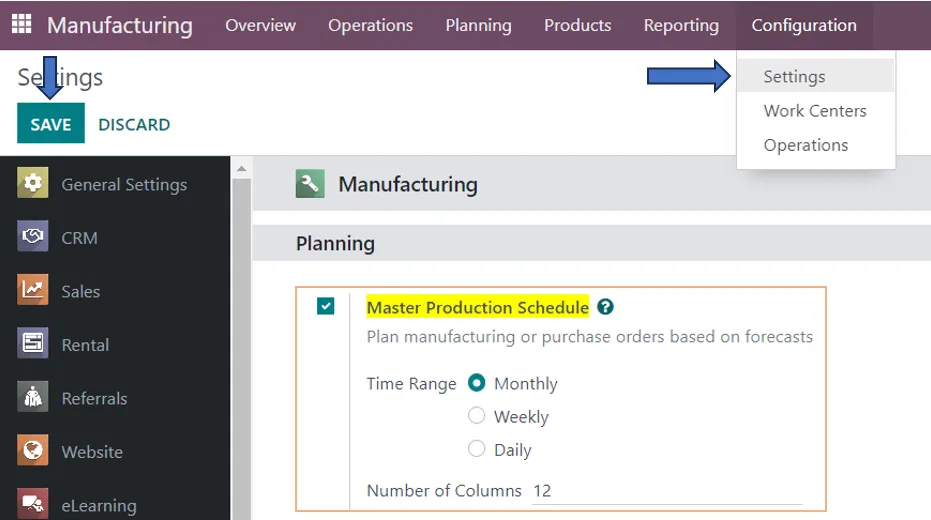Select the Website globe icon
The height and width of the screenshot is (520, 931).
pyautogui.click(x=33, y=450)
